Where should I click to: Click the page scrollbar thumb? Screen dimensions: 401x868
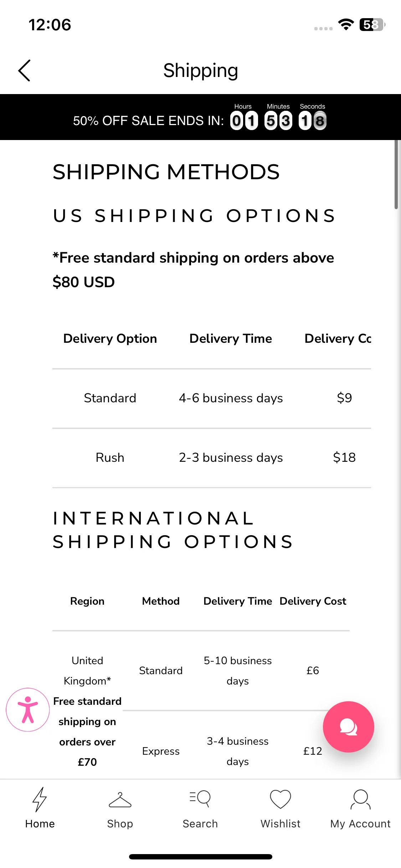396,174
